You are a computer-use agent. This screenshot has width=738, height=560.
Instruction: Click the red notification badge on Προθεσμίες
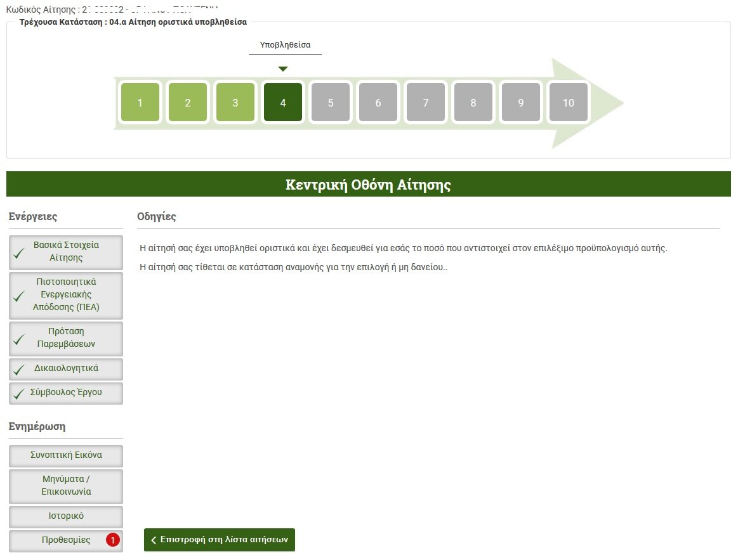point(112,540)
